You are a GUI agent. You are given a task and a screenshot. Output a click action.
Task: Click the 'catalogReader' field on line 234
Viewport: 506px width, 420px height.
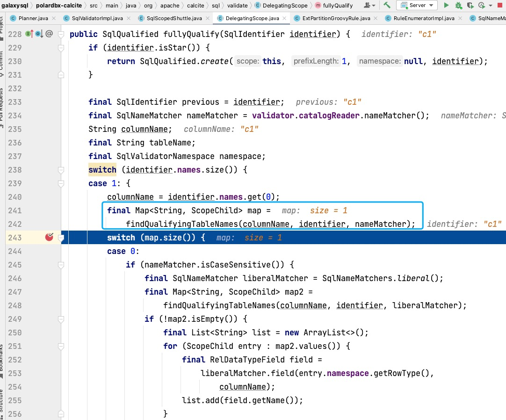click(329, 116)
